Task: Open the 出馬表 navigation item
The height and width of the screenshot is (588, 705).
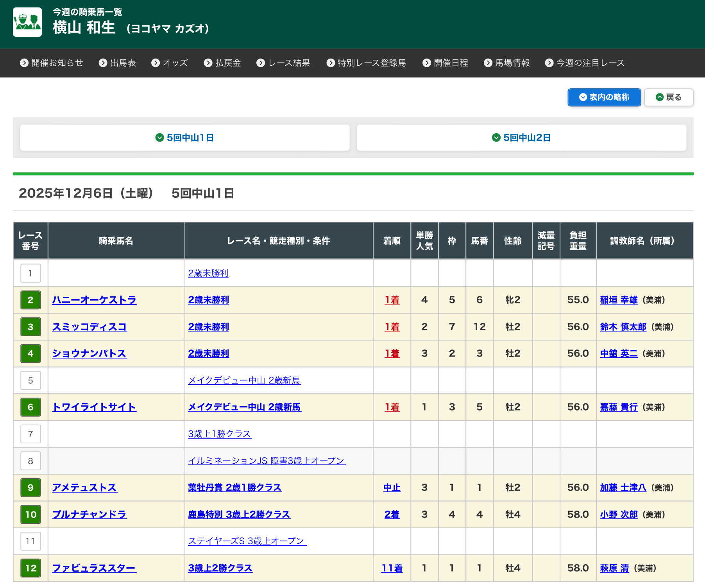Action: coord(118,63)
